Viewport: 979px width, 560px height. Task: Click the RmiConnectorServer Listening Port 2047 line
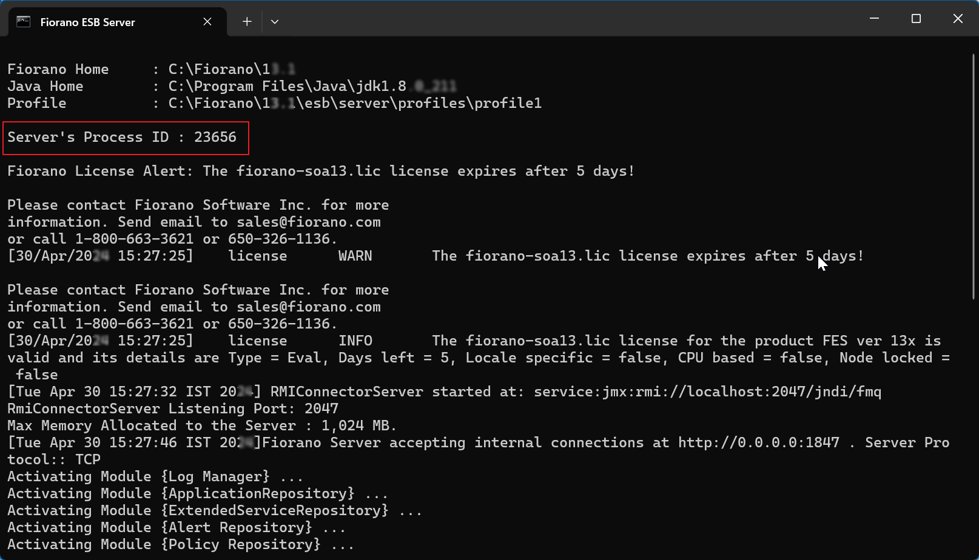(173, 408)
